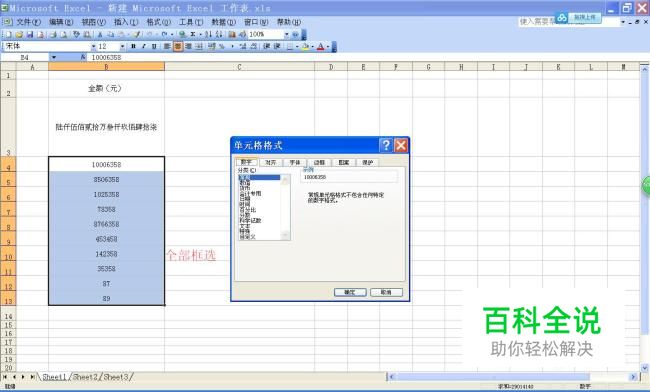Open the zoom 100% dropdown
Screen dimensions: 650x392
click(286, 34)
